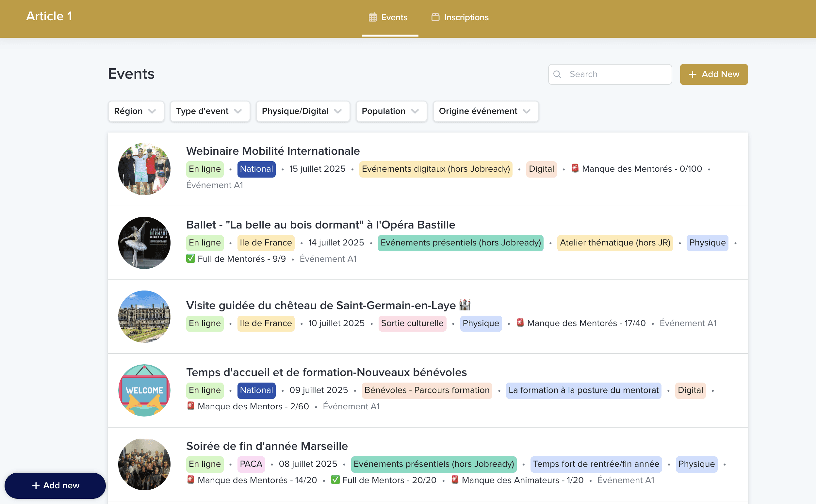Click the alarm icon by Mentorés 14/20
The image size is (816, 504).
pos(190,480)
